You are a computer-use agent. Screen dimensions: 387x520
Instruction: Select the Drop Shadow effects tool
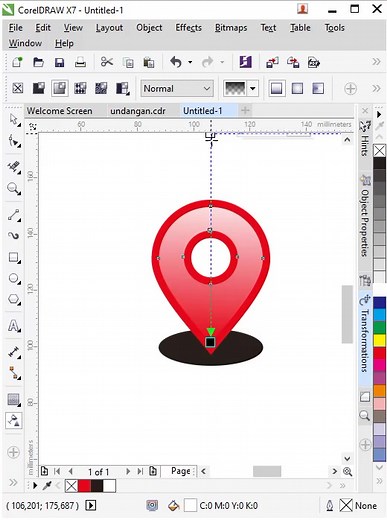point(14,399)
